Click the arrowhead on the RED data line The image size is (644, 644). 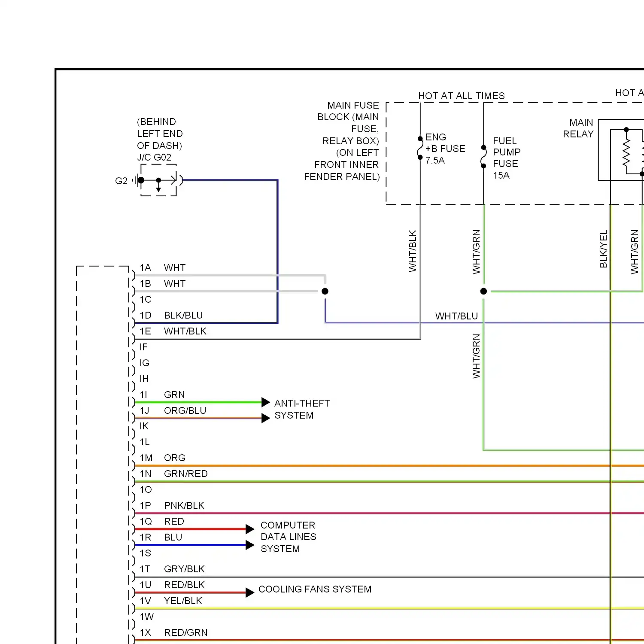pos(250,529)
